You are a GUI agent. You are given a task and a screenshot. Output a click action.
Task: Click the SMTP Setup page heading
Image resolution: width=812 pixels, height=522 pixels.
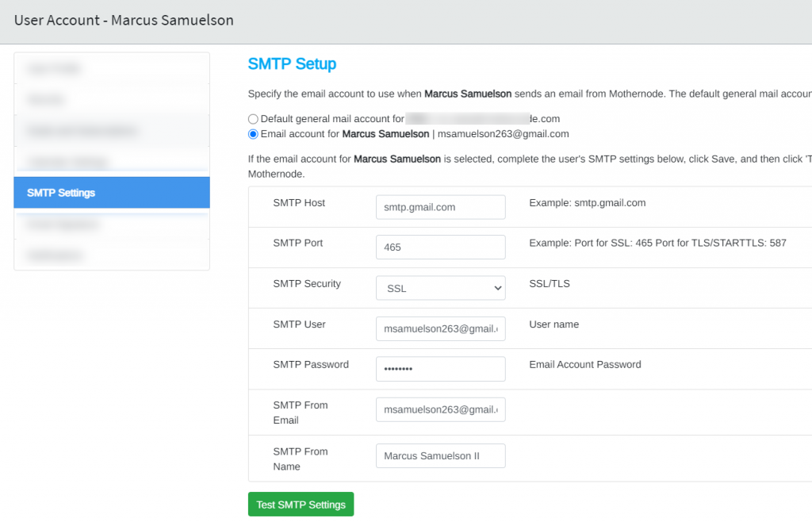click(293, 63)
